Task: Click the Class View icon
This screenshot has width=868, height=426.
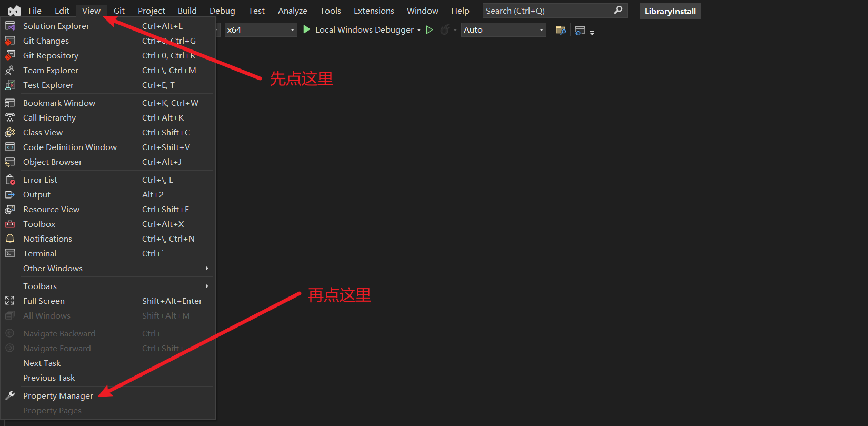Action: pos(10,132)
